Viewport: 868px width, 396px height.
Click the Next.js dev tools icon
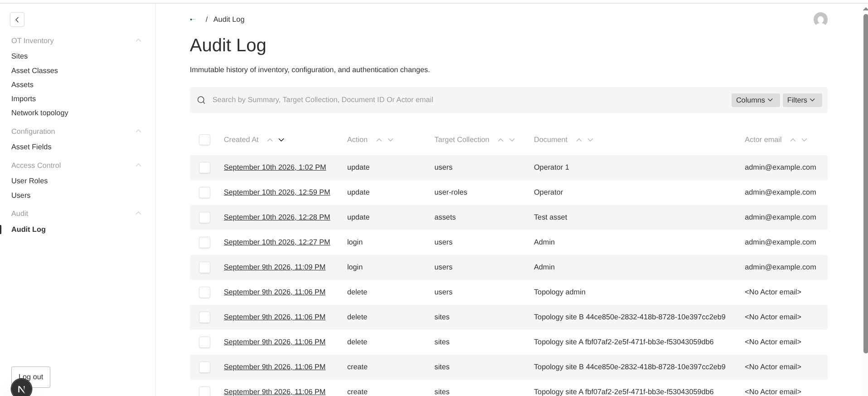click(21, 389)
